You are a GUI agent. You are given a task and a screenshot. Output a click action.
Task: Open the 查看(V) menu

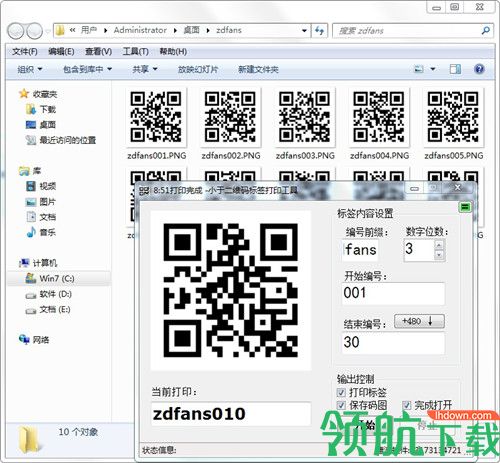[98, 52]
